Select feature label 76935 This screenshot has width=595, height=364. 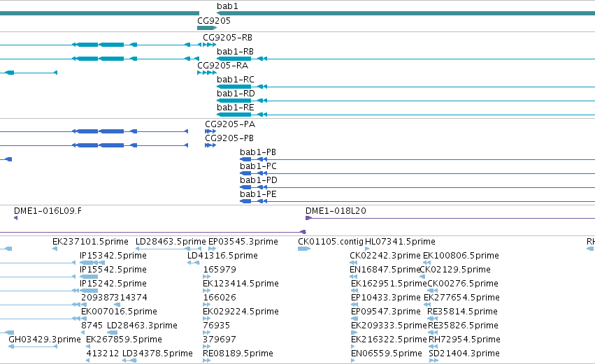(216, 326)
